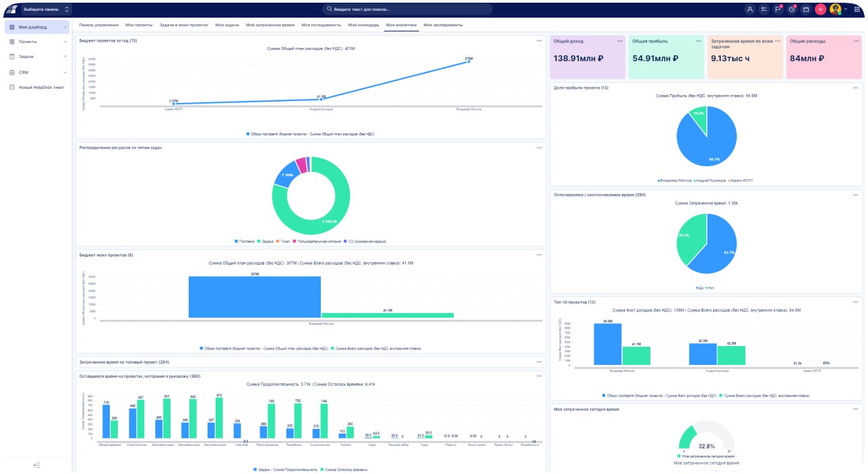Open the Выберите панель dropdown
This screenshot has width=868, height=474.
(46, 9)
